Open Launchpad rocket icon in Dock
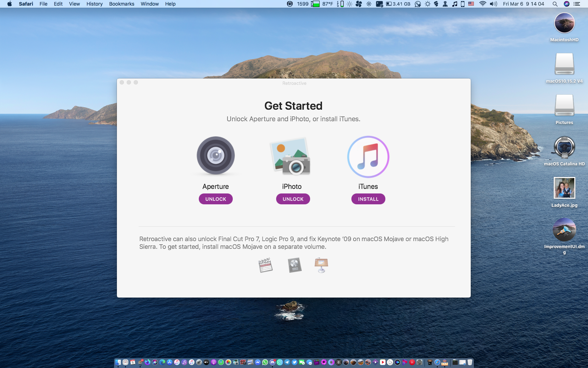 pyautogui.click(x=199, y=362)
